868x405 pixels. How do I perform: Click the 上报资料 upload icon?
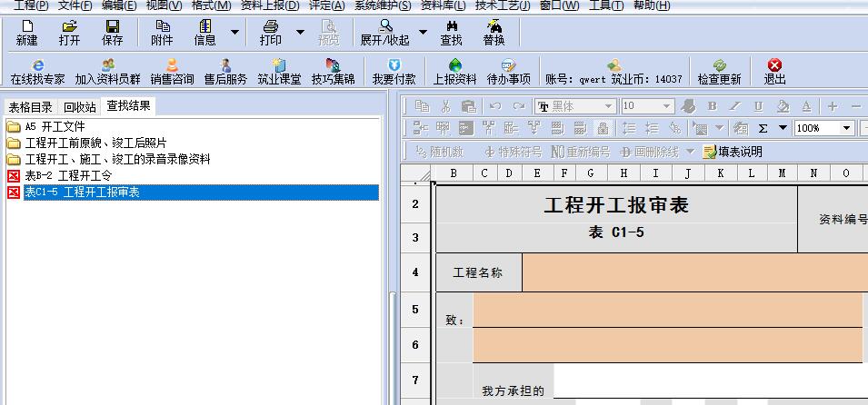pyautogui.click(x=454, y=71)
